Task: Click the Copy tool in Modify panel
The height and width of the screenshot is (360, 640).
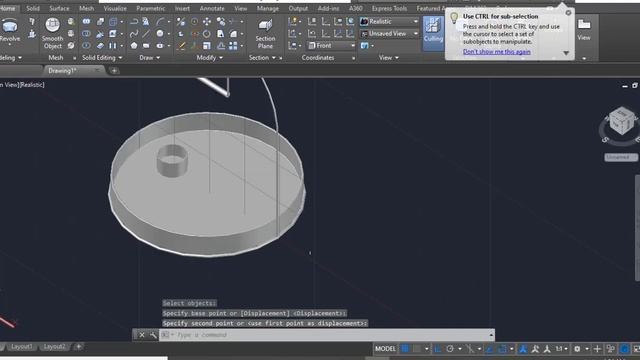Action: (221, 22)
